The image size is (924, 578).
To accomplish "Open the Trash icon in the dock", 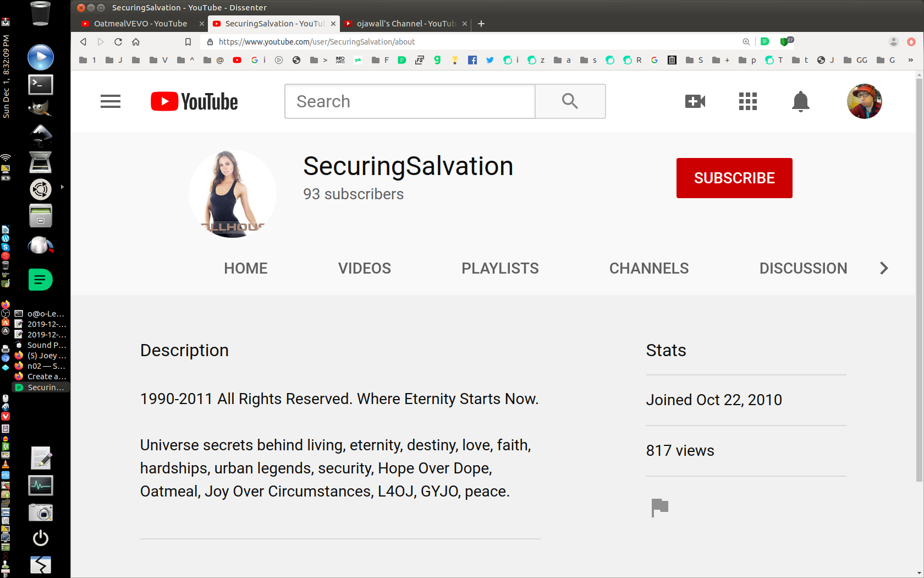I will tap(40, 14).
